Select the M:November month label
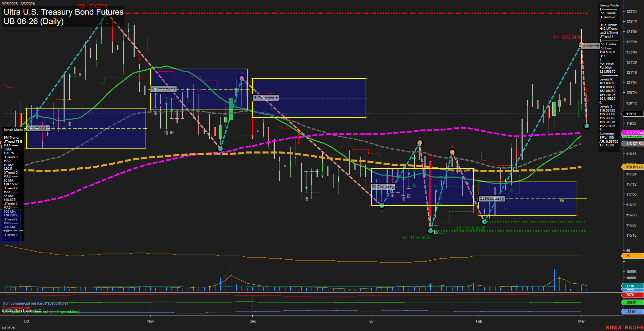The image size is (644, 331). click(163, 89)
